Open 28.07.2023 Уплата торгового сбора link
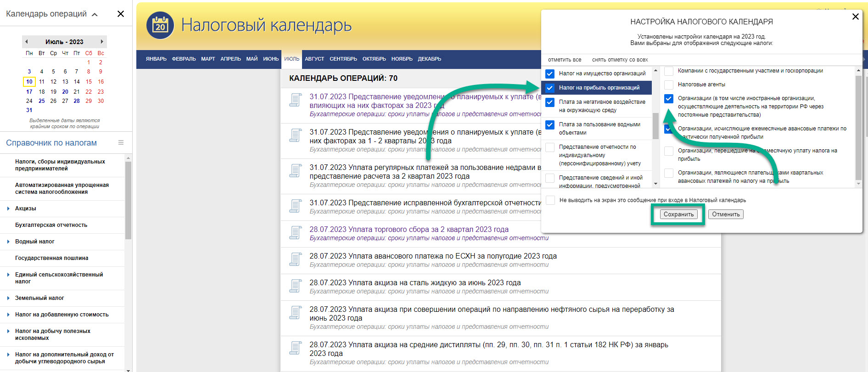This screenshot has width=868, height=372. pos(409,229)
